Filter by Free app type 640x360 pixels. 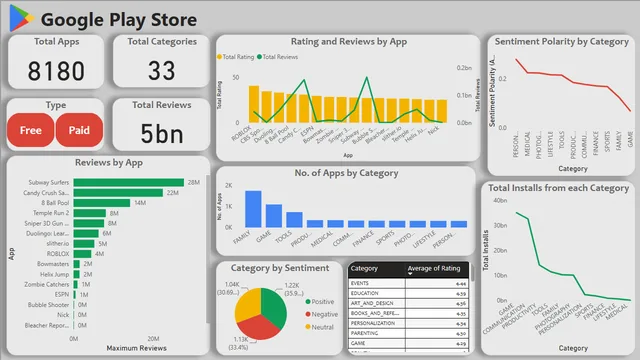coord(31,130)
